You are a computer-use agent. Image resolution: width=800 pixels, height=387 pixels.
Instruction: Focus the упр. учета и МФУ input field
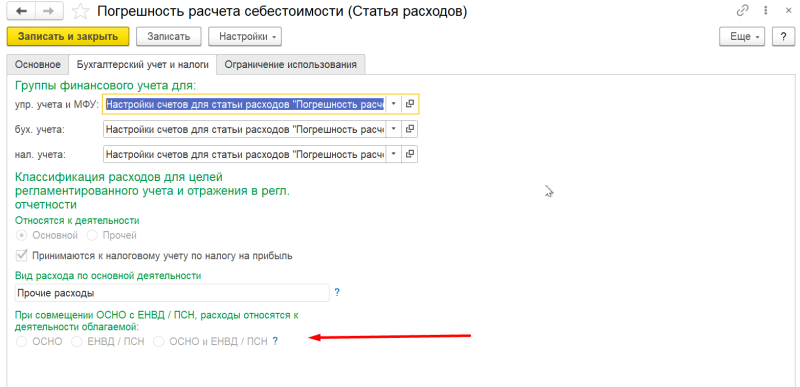coord(244,105)
